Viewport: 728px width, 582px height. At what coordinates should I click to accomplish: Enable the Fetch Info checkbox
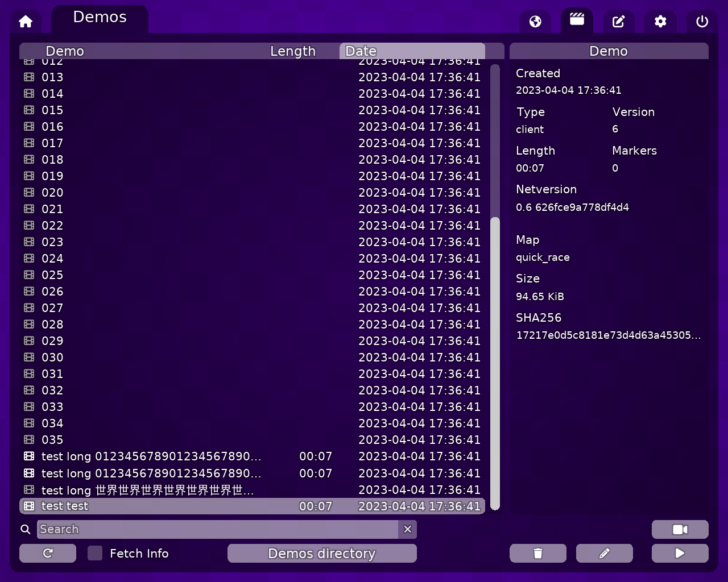click(94, 552)
